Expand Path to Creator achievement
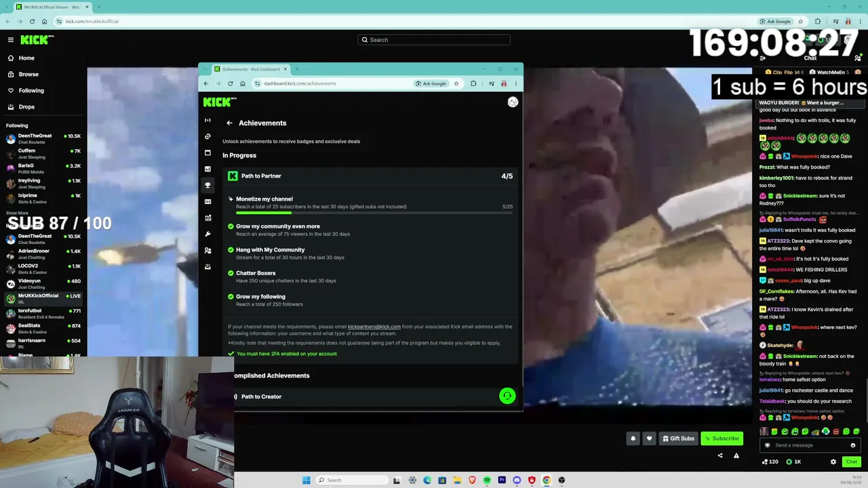The height and width of the screenshot is (488, 868). click(x=370, y=396)
